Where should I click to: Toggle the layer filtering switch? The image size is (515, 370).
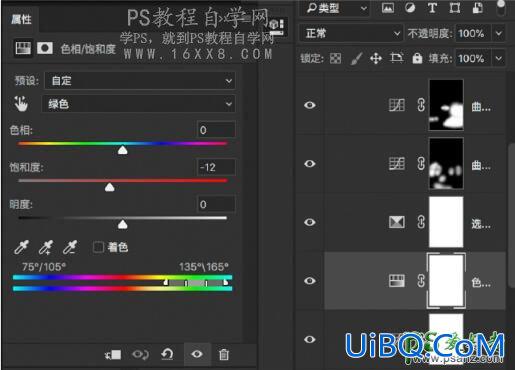(501, 8)
